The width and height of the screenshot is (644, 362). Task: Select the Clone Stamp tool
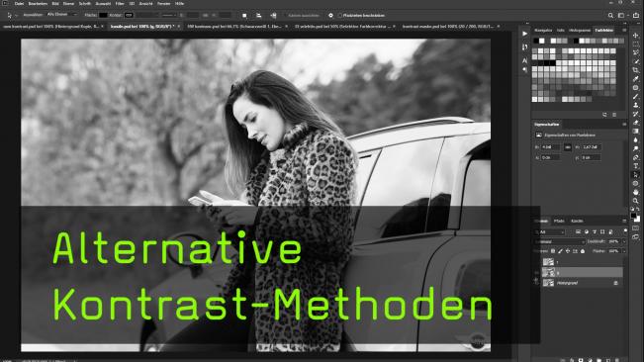pyautogui.click(x=636, y=105)
